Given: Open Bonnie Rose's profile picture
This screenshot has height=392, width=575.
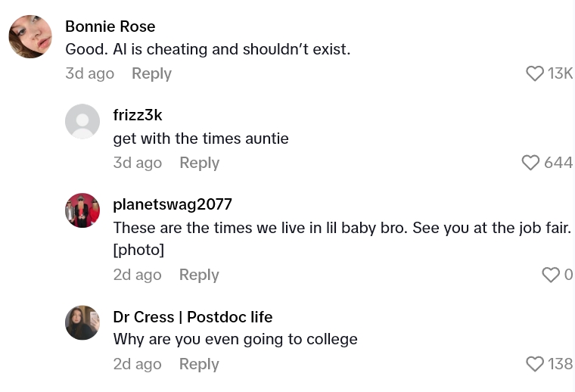Looking at the screenshot, I should point(30,36).
